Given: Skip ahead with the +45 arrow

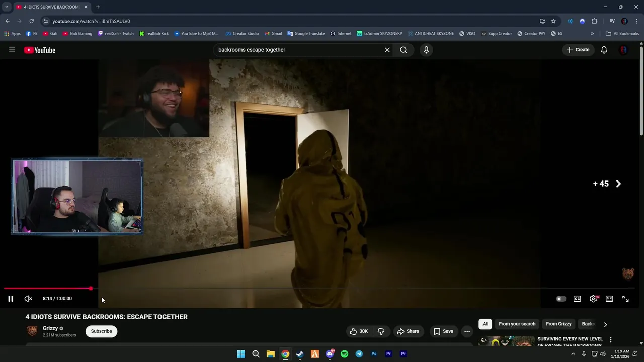Looking at the screenshot, I should click(618, 184).
